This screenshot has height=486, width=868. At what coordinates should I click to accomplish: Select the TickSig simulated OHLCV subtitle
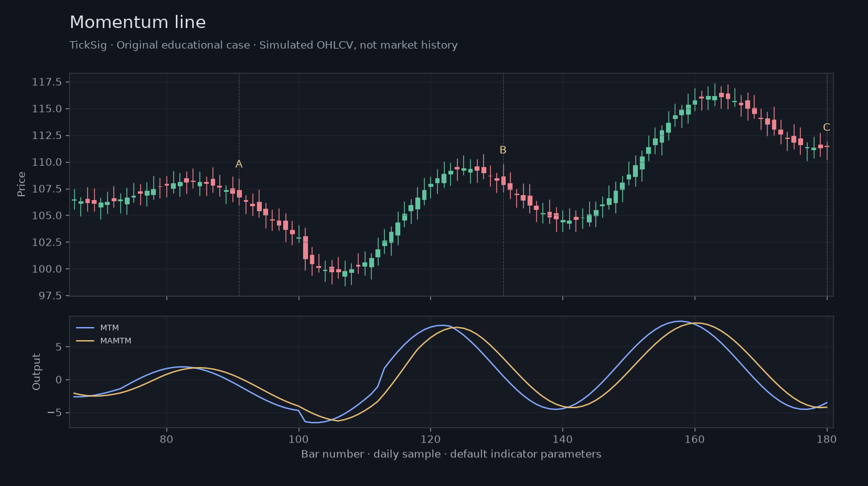click(264, 45)
